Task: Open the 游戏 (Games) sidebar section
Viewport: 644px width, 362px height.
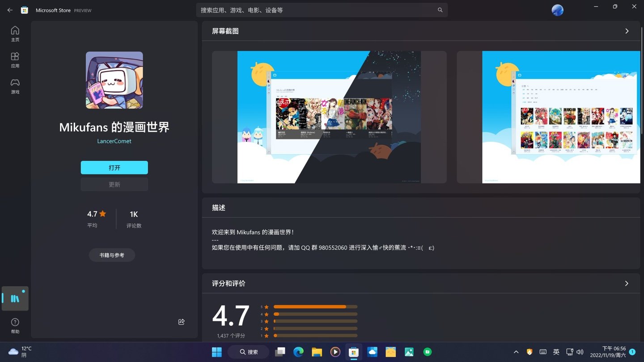Action: (15, 85)
